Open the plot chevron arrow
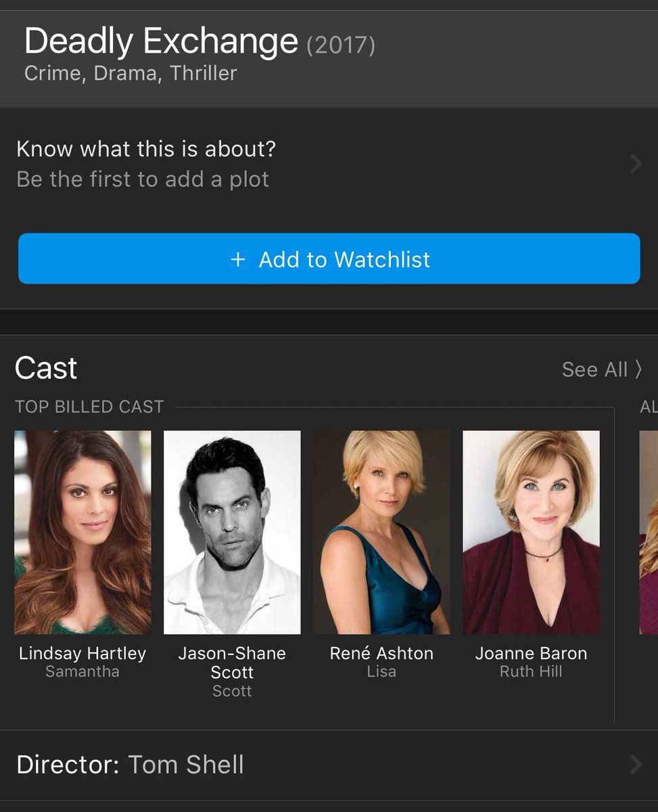Image resolution: width=658 pixels, height=812 pixels. pyautogui.click(x=636, y=163)
